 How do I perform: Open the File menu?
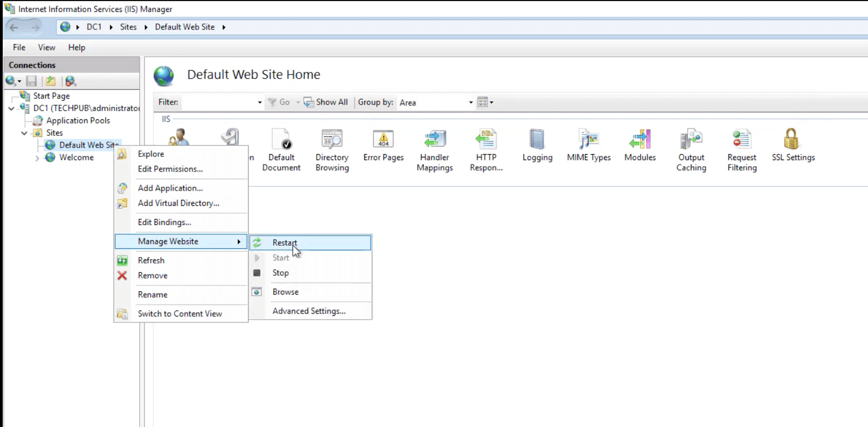(x=19, y=47)
